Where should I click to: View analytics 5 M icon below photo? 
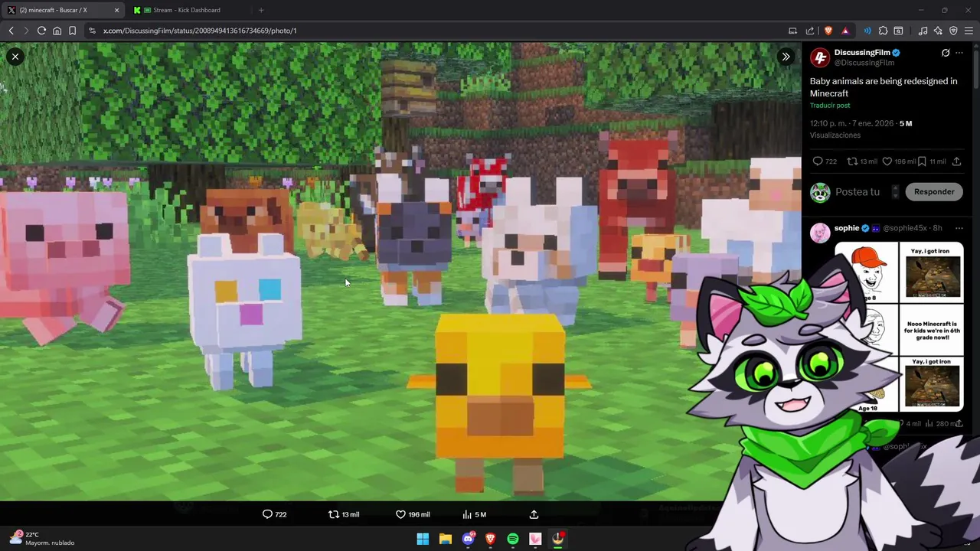tap(474, 514)
